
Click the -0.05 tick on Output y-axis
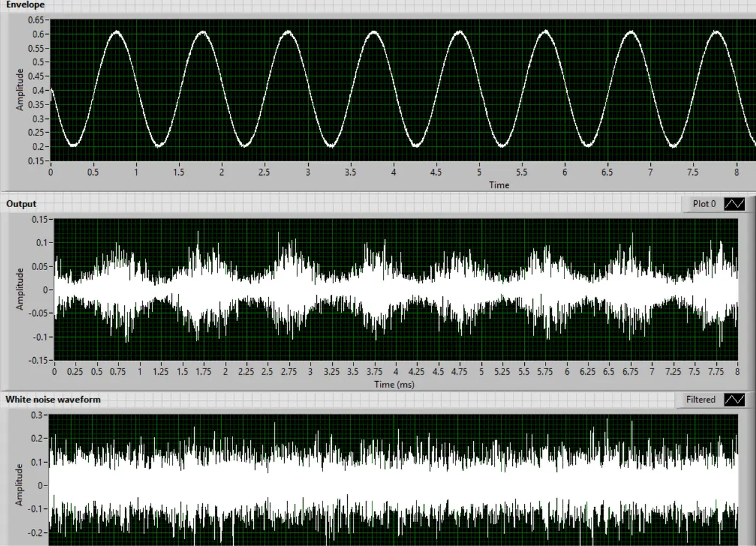coord(38,314)
